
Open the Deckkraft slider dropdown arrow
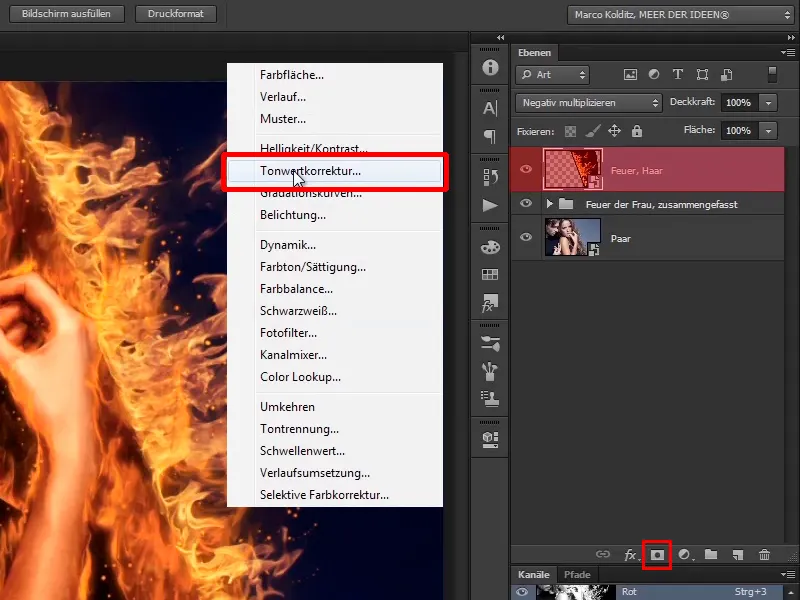pos(768,103)
